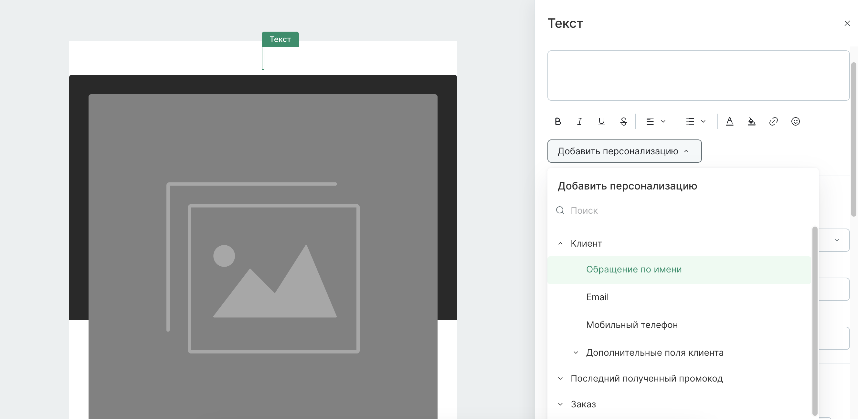Open the emoji picker
The width and height of the screenshot is (868, 419).
click(x=796, y=121)
